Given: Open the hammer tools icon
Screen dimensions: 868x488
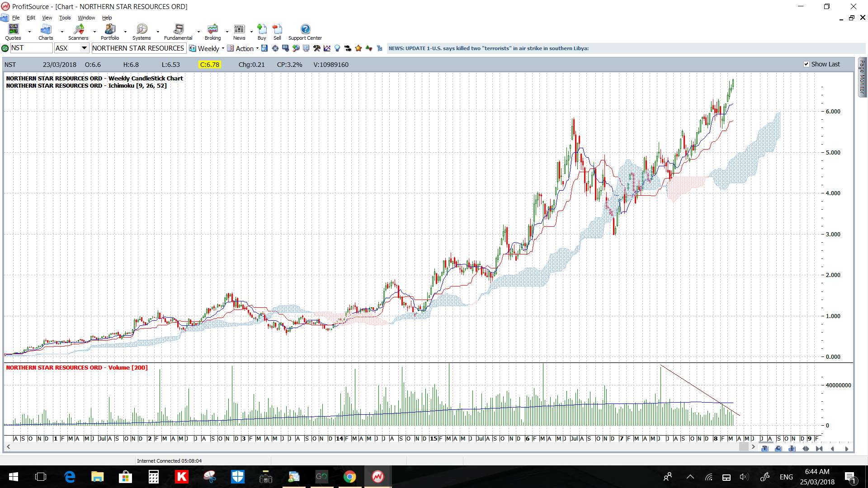Looking at the screenshot, I should 316,48.
